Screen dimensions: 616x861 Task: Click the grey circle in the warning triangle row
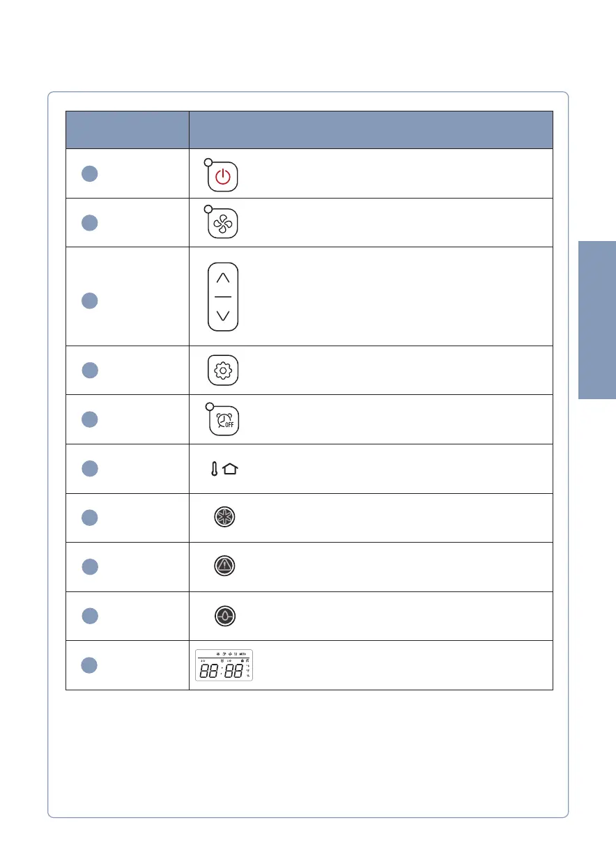click(x=88, y=567)
